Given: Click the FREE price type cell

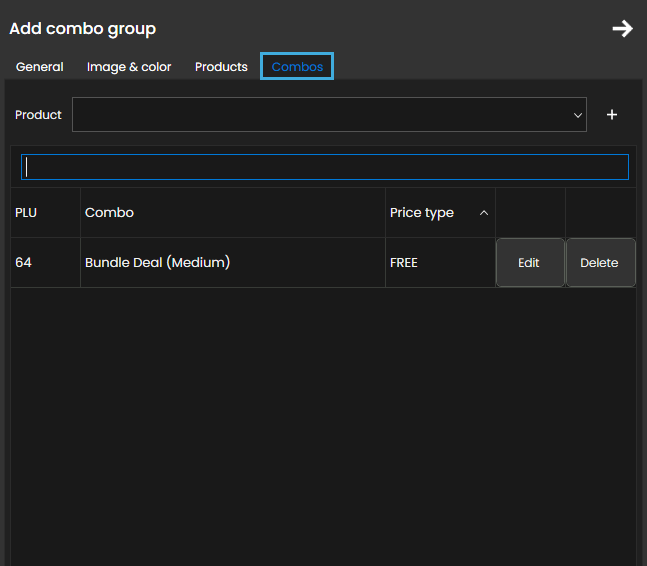Looking at the screenshot, I should click(x=404, y=263).
